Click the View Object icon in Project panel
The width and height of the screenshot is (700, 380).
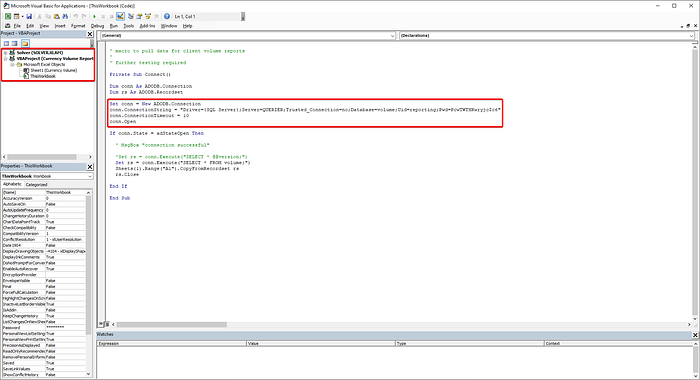click(15, 43)
